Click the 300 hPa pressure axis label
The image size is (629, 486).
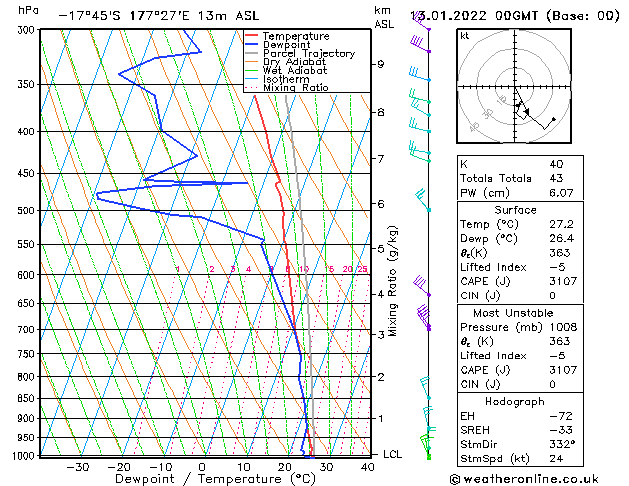point(28,30)
